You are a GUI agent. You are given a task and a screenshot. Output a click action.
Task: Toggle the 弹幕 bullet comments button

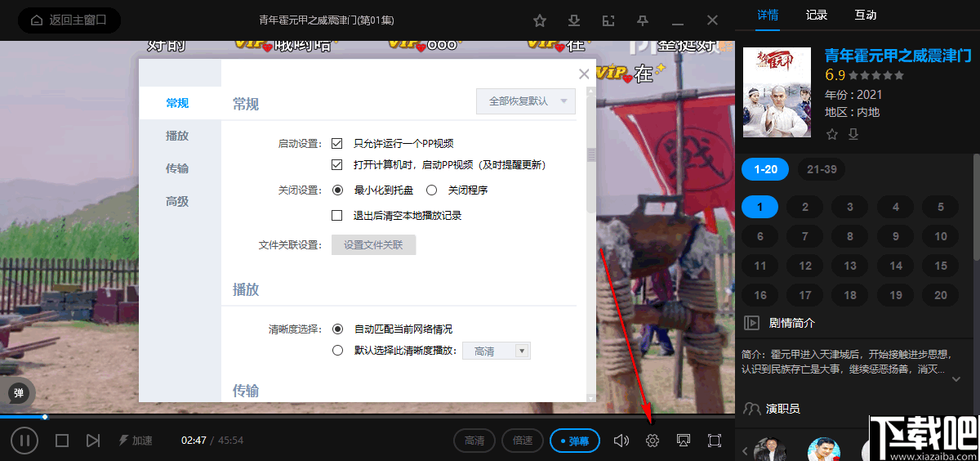tap(575, 441)
